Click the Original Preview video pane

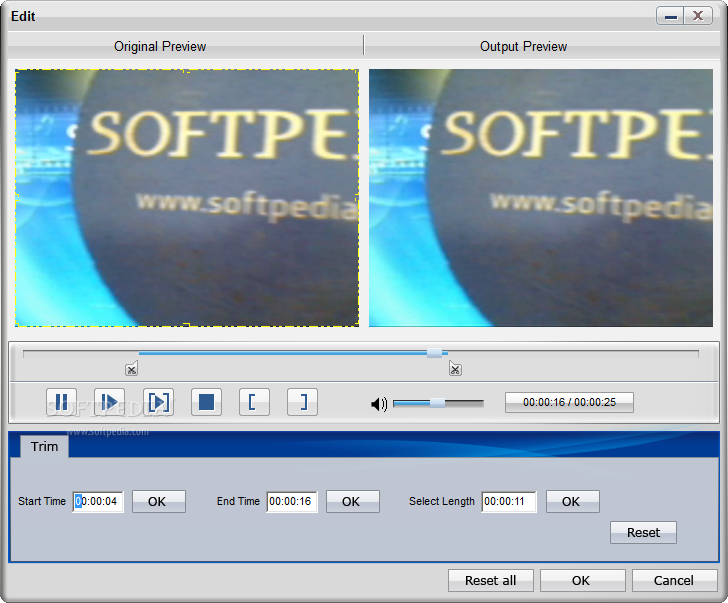pos(187,198)
